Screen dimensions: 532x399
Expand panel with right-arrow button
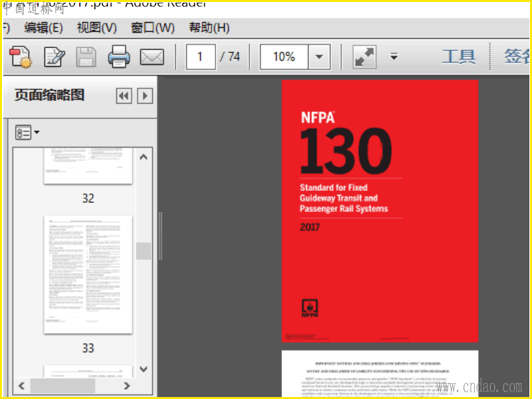tap(145, 96)
